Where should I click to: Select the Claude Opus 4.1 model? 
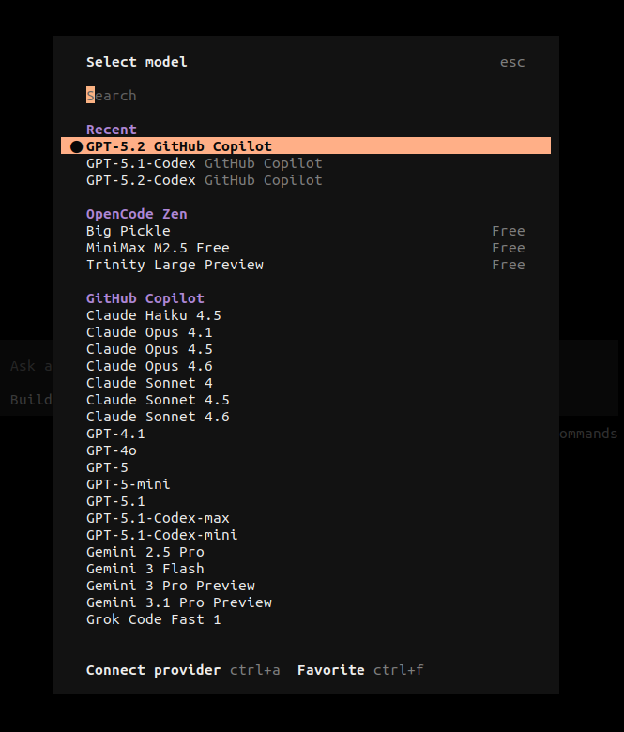pos(149,332)
